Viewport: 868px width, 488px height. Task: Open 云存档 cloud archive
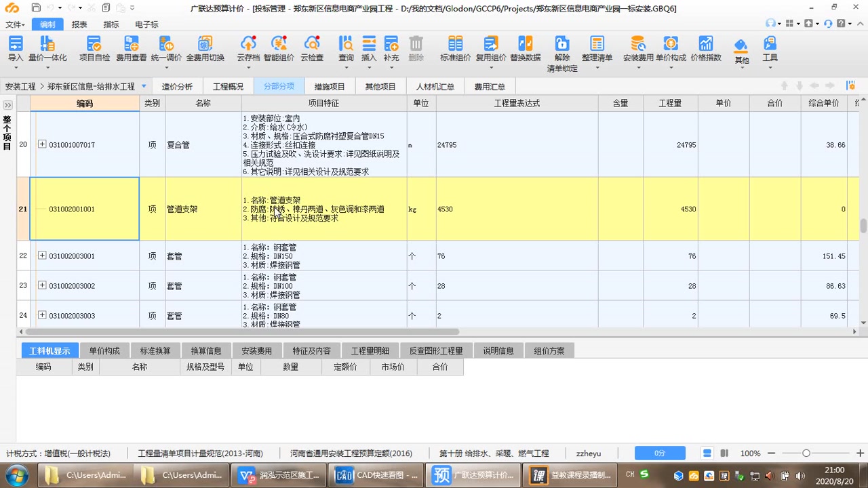[x=248, y=49]
